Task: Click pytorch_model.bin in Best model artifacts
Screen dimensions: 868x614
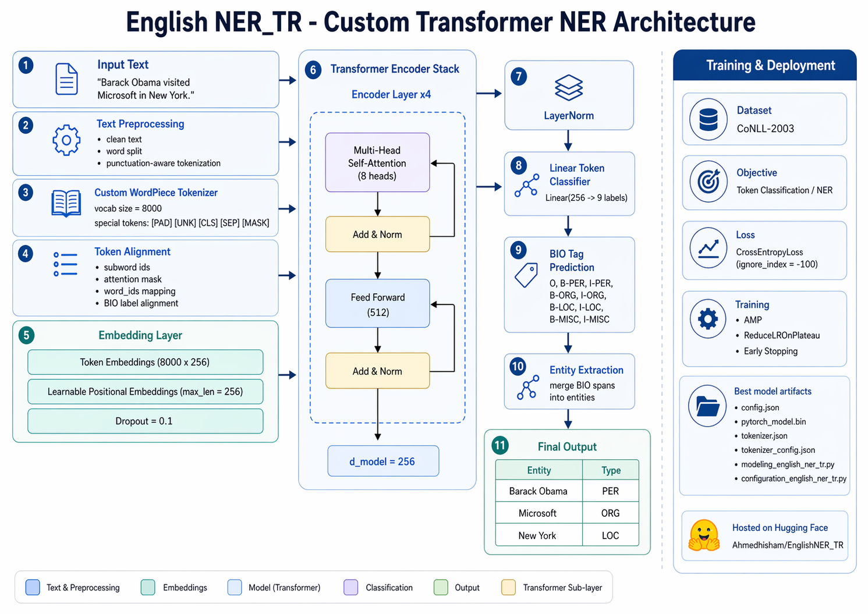Action: coord(774,421)
